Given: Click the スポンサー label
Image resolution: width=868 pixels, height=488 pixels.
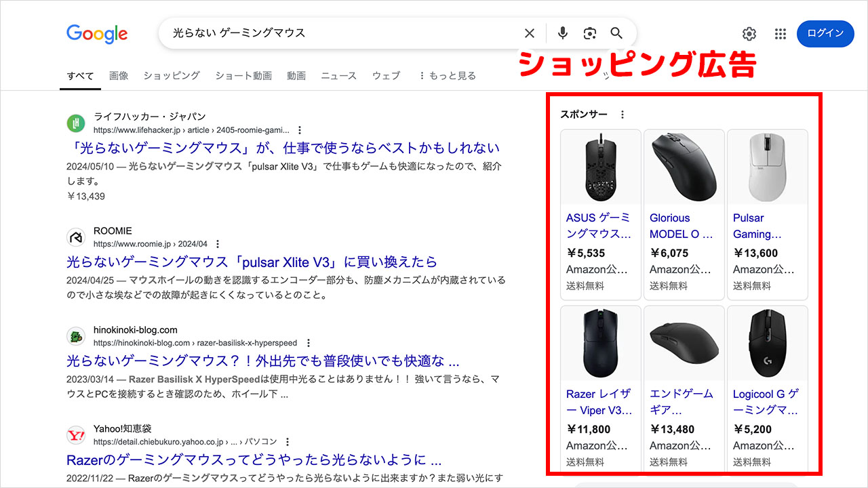Looking at the screenshot, I should click(584, 115).
